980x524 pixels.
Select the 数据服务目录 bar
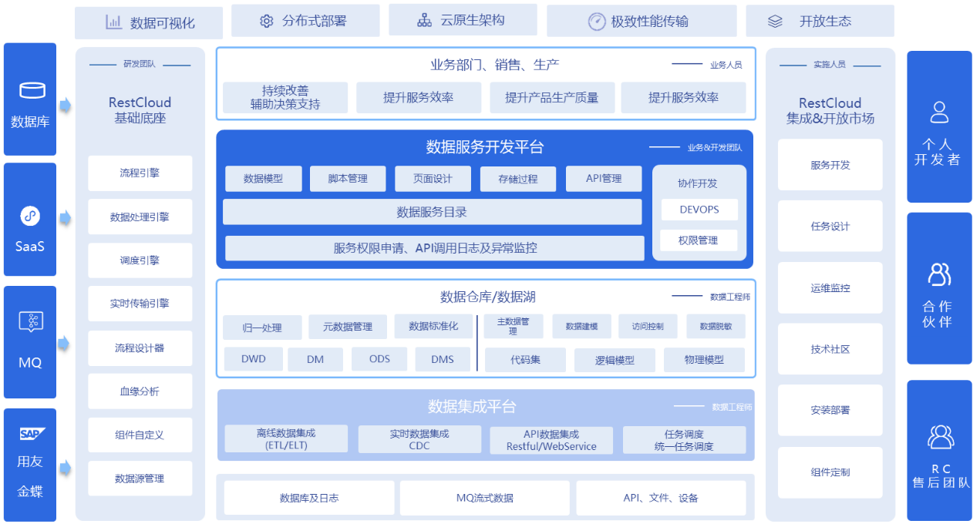[432, 212]
